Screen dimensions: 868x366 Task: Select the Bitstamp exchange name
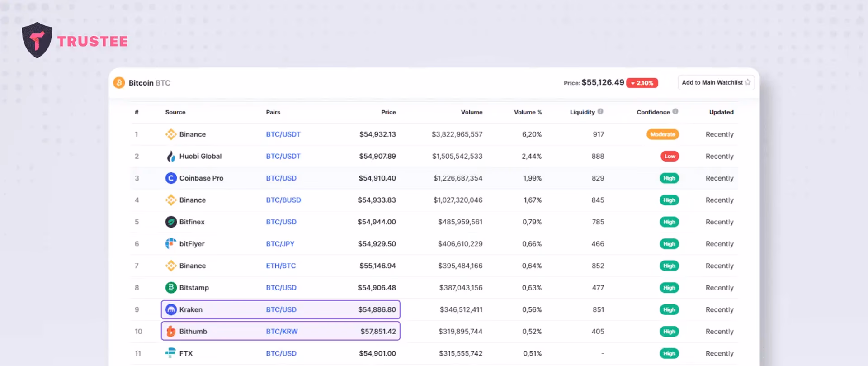[194, 288]
